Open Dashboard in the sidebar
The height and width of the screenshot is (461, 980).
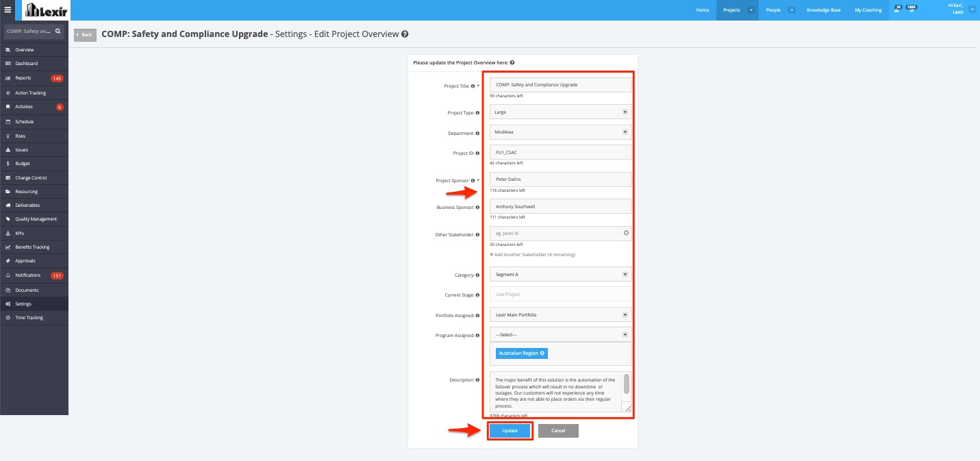tap(34, 64)
